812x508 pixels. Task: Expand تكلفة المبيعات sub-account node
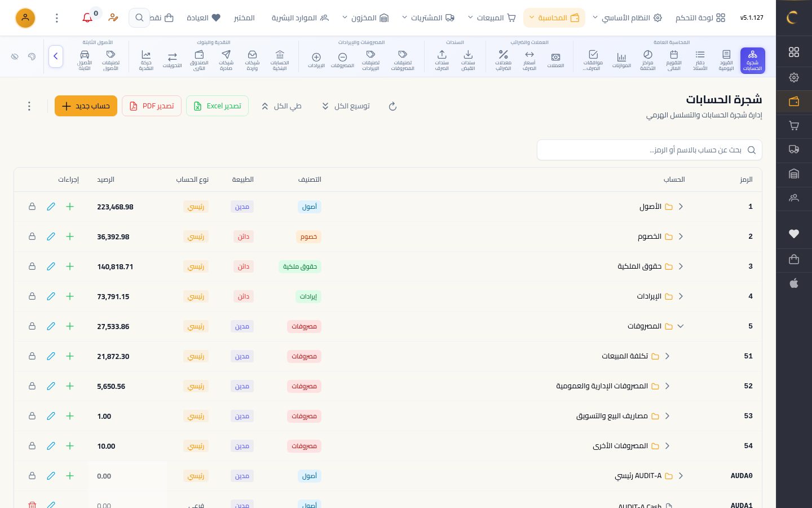coord(667,356)
